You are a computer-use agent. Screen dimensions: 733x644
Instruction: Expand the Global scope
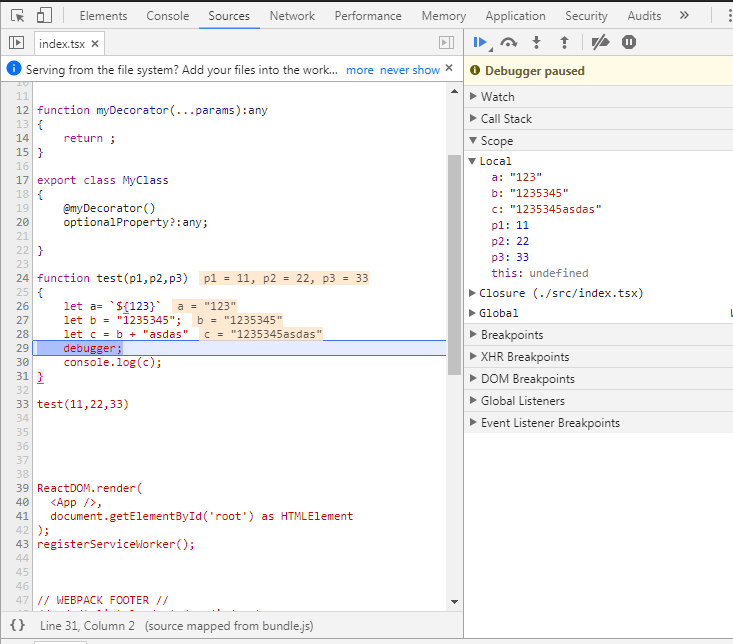494,313
